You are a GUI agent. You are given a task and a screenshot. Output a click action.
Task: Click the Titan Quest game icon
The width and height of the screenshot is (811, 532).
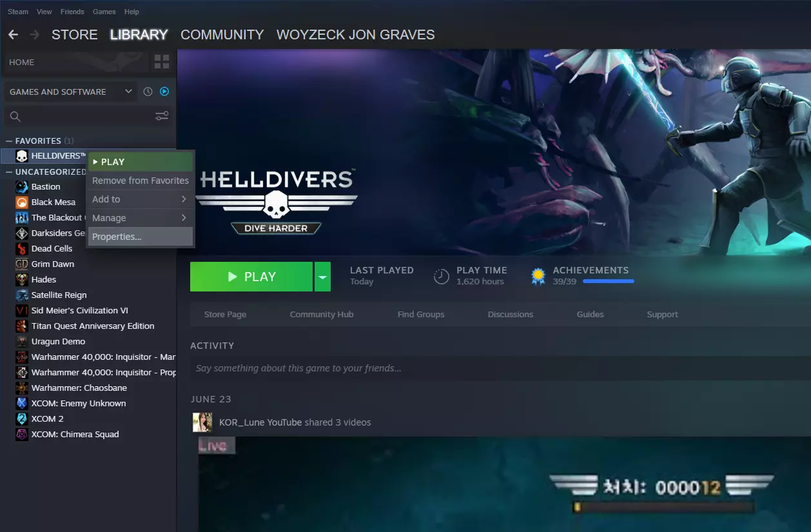21,326
